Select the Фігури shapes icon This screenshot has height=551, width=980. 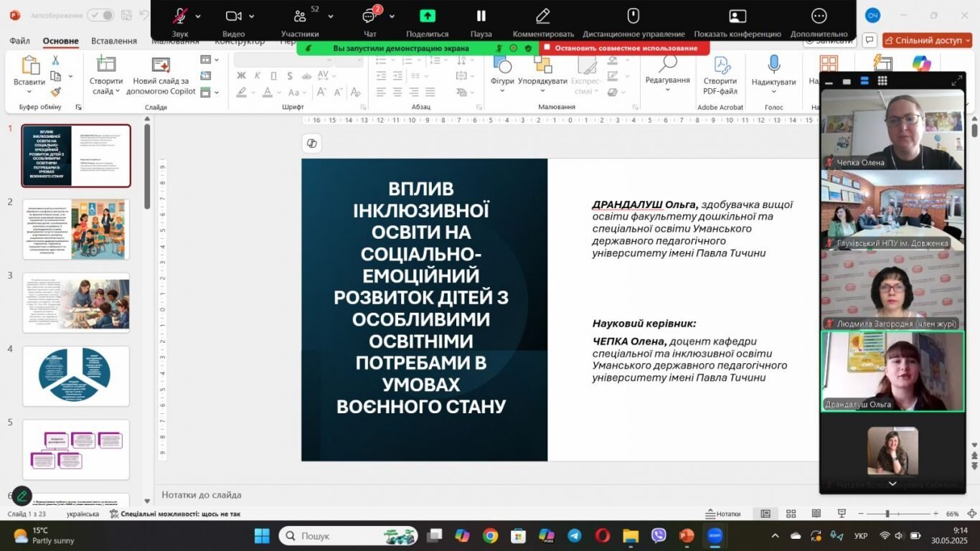502,65
